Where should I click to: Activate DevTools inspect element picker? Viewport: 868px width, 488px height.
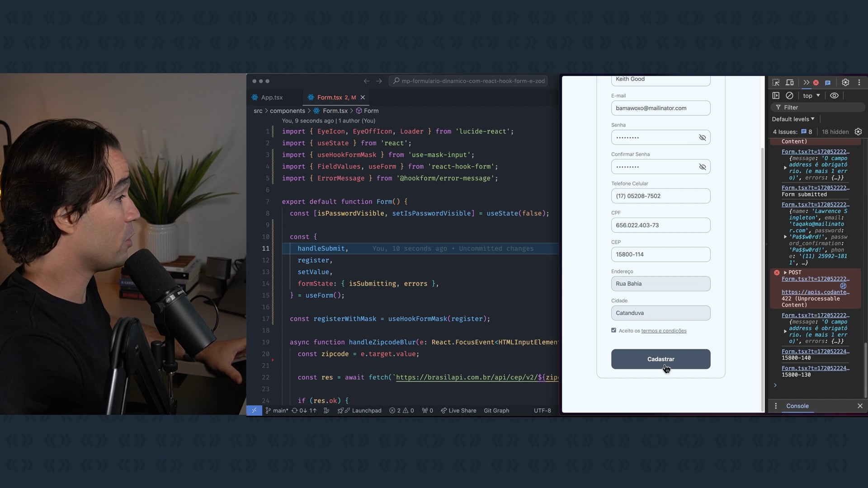pyautogui.click(x=776, y=83)
